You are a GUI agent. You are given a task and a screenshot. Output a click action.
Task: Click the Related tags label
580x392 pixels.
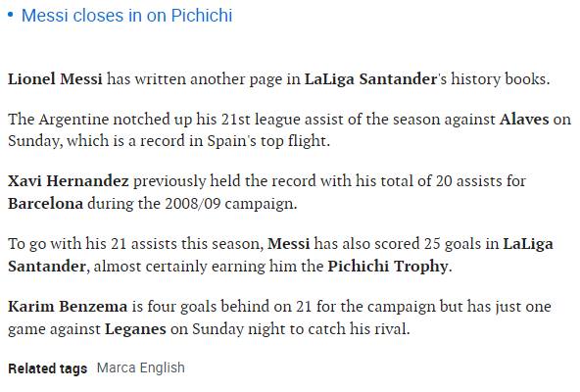point(48,368)
